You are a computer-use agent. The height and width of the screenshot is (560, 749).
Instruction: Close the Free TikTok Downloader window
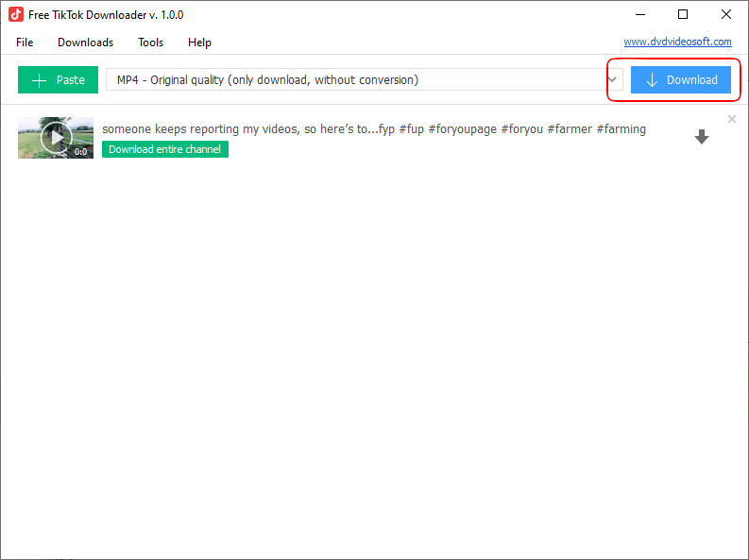(x=726, y=15)
